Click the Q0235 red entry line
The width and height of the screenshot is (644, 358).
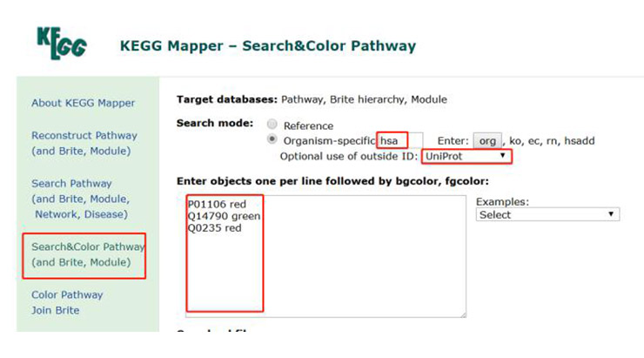[x=214, y=228]
